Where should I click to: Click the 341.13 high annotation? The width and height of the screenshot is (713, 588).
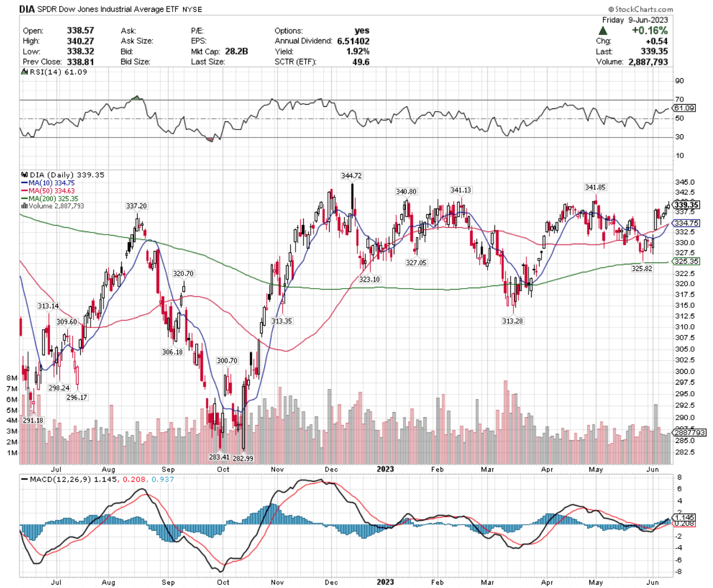tap(461, 190)
